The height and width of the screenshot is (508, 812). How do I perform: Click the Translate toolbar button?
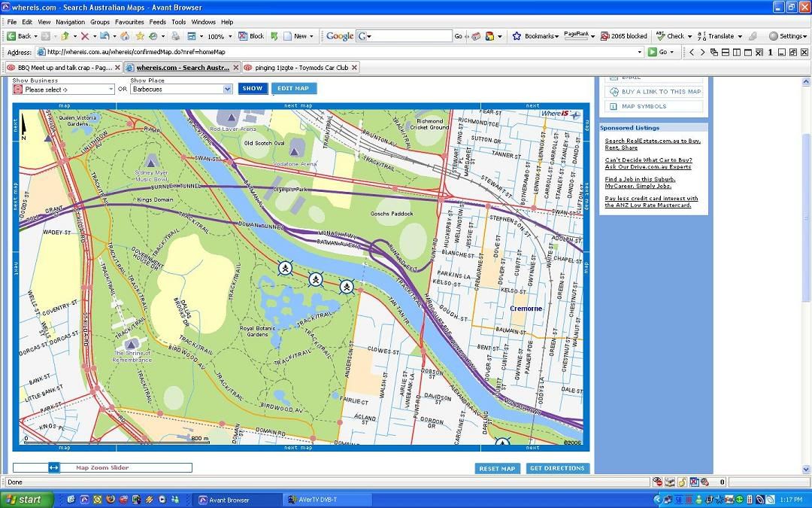pyautogui.click(x=716, y=36)
